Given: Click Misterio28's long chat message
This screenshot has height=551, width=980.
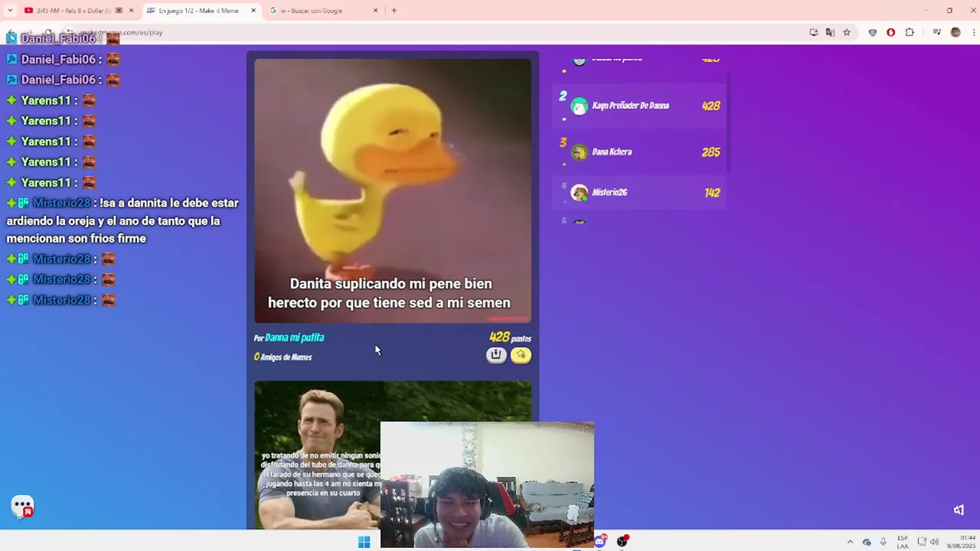Looking at the screenshot, I should [x=122, y=220].
